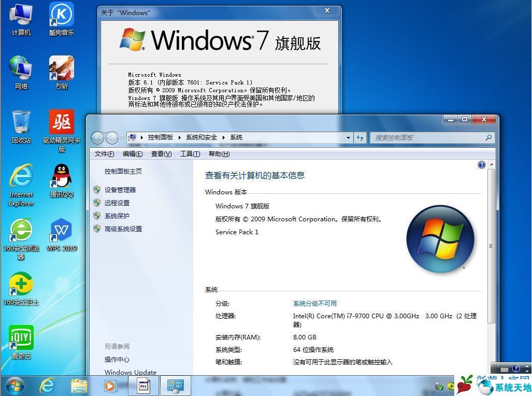
Task: Open the 工具(T) menu
Action: (x=190, y=154)
